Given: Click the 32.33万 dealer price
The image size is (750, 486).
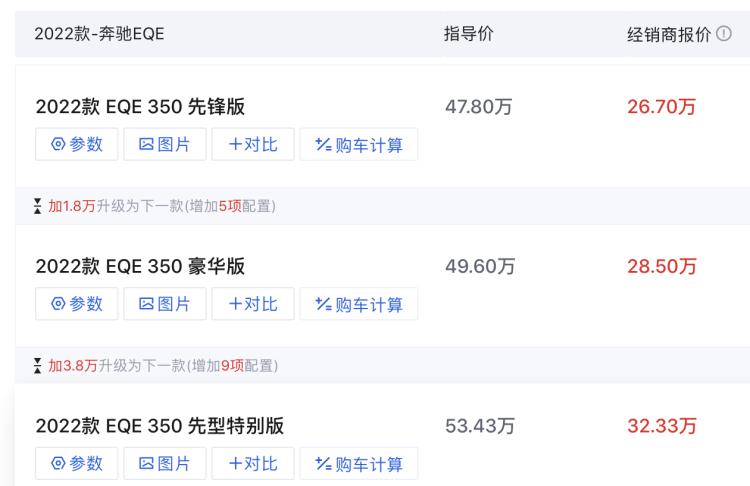Looking at the screenshot, I should click(x=662, y=427).
